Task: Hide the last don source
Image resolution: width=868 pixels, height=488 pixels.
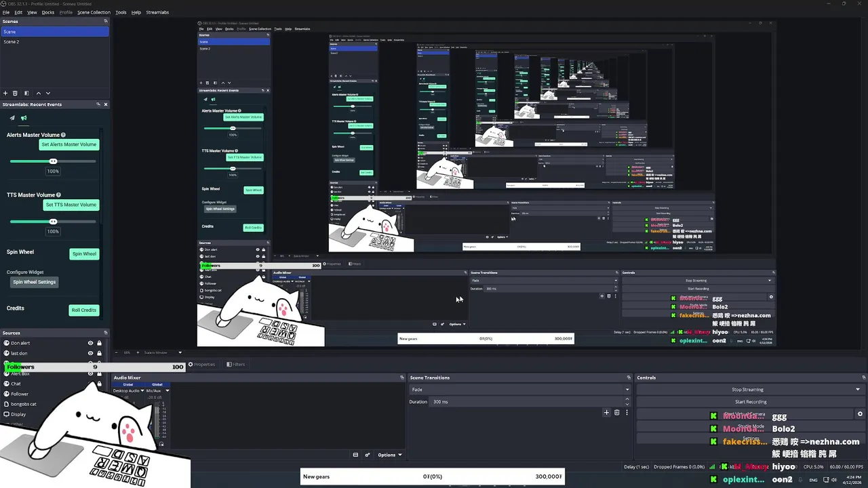Action: pyautogui.click(x=90, y=353)
